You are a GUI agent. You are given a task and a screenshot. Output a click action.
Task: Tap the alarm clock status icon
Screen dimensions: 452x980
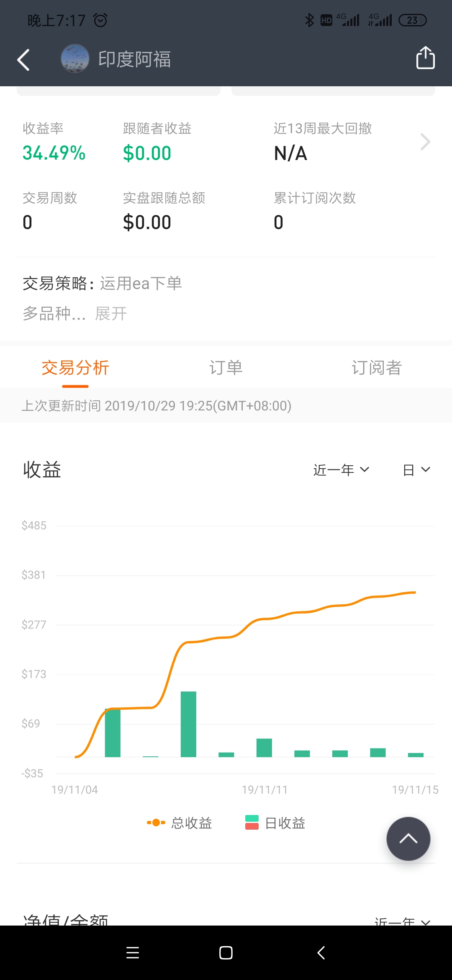(100, 20)
